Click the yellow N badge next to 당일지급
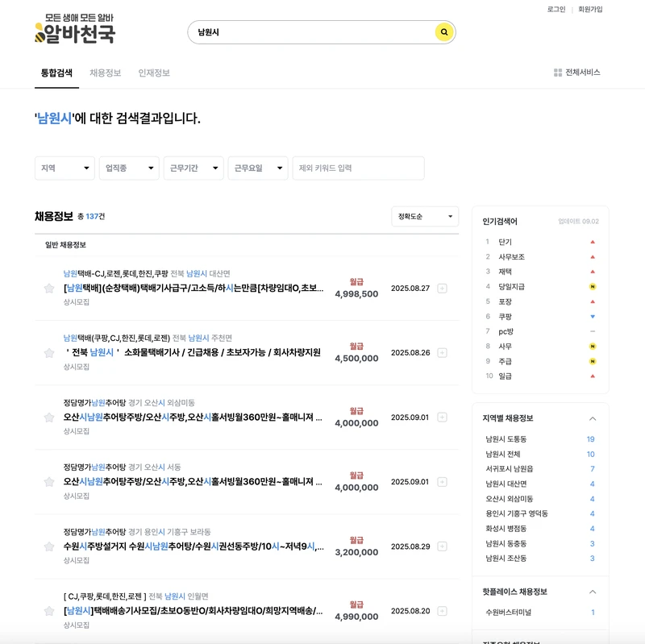The width and height of the screenshot is (645, 644). tap(592, 286)
